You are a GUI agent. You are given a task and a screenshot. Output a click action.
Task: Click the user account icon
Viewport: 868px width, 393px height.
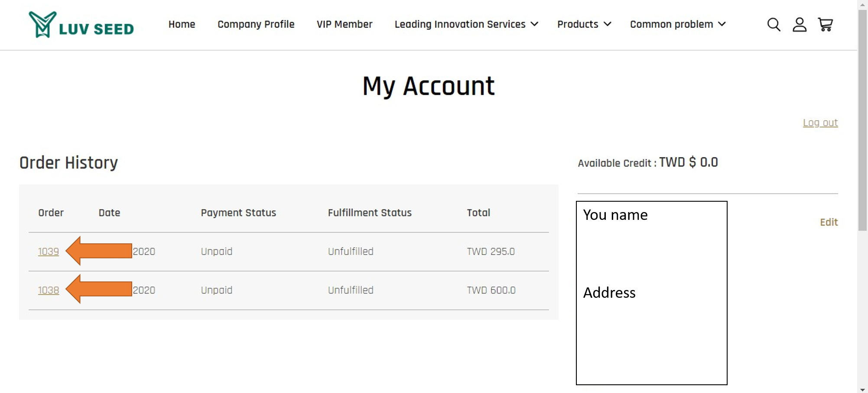click(x=800, y=25)
